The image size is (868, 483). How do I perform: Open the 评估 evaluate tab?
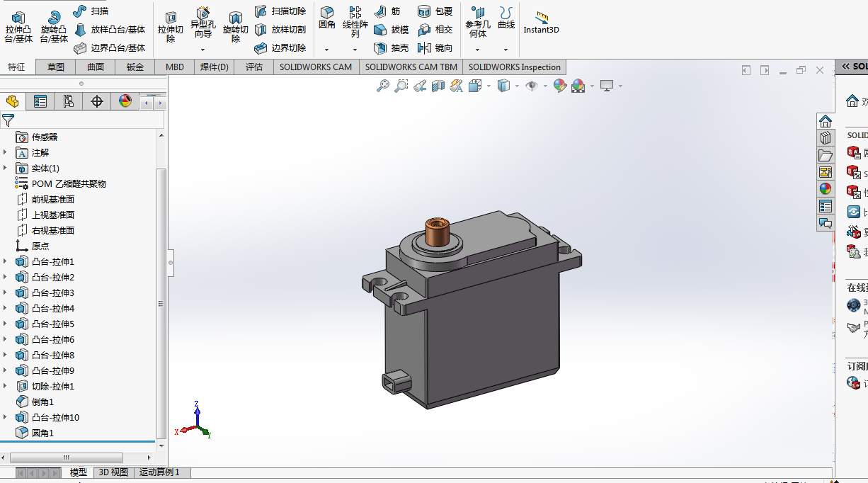point(254,67)
